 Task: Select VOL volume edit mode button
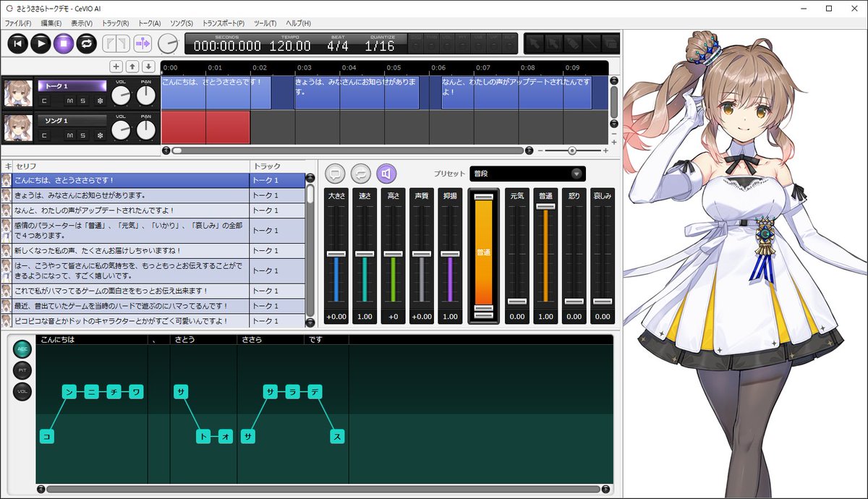22,393
